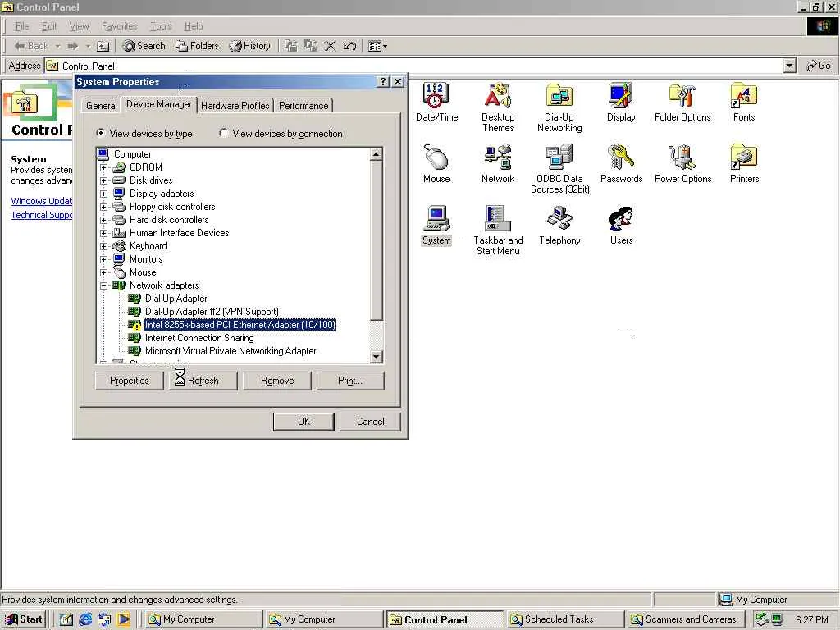Viewport: 840px width, 630px height.
Task: Expand the Disk drives node
Action: point(104,180)
